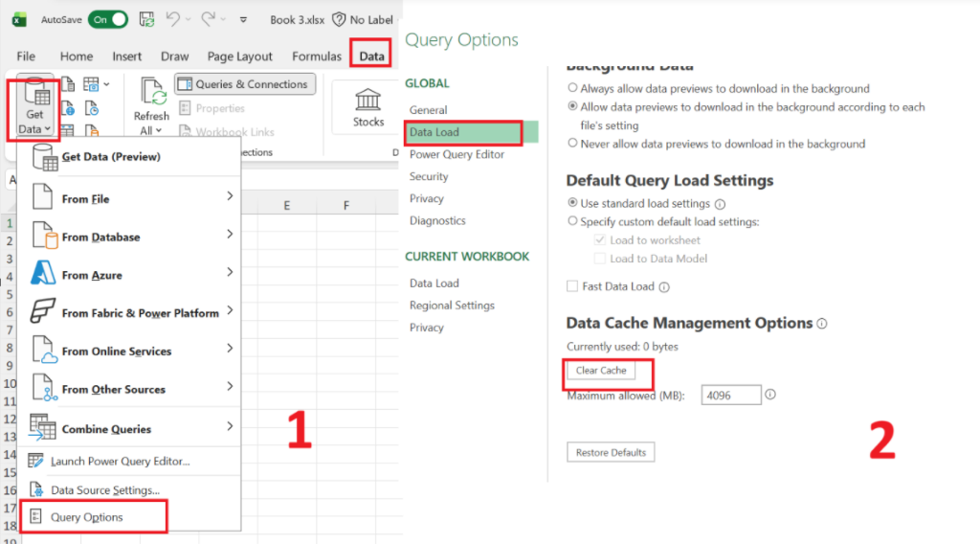The height and width of the screenshot is (544, 980).
Task: Click From Fabric & Power Platform icon
Action: [42, 310]
